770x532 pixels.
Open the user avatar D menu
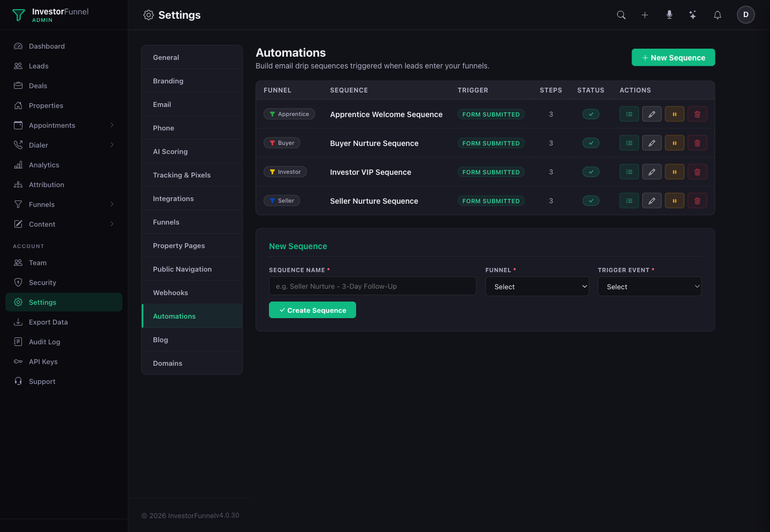[746, 15]
